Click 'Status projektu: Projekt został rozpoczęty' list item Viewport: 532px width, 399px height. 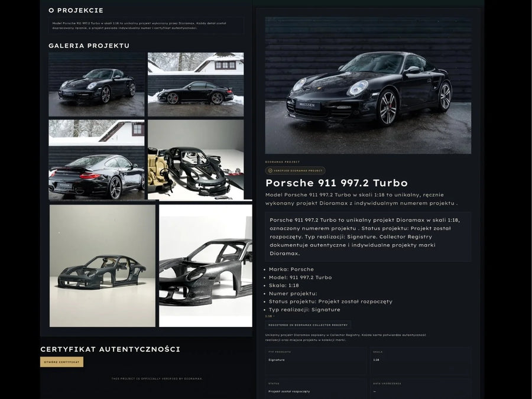tap(330, 301)
